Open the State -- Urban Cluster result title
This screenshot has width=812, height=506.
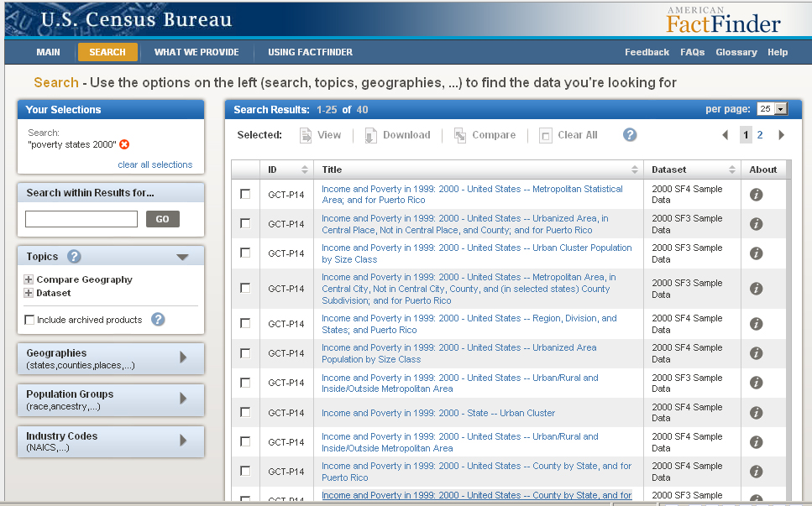click(x=438, y=413)
